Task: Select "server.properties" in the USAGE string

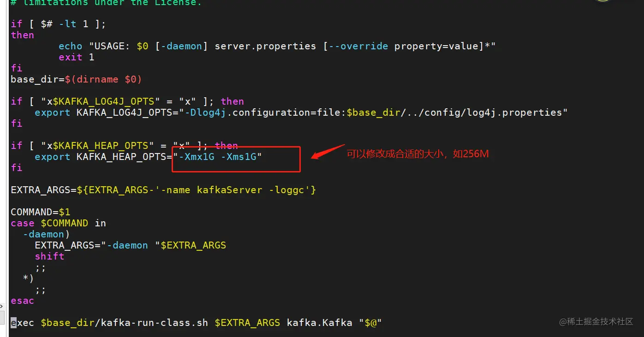Action: coord(266,46)
